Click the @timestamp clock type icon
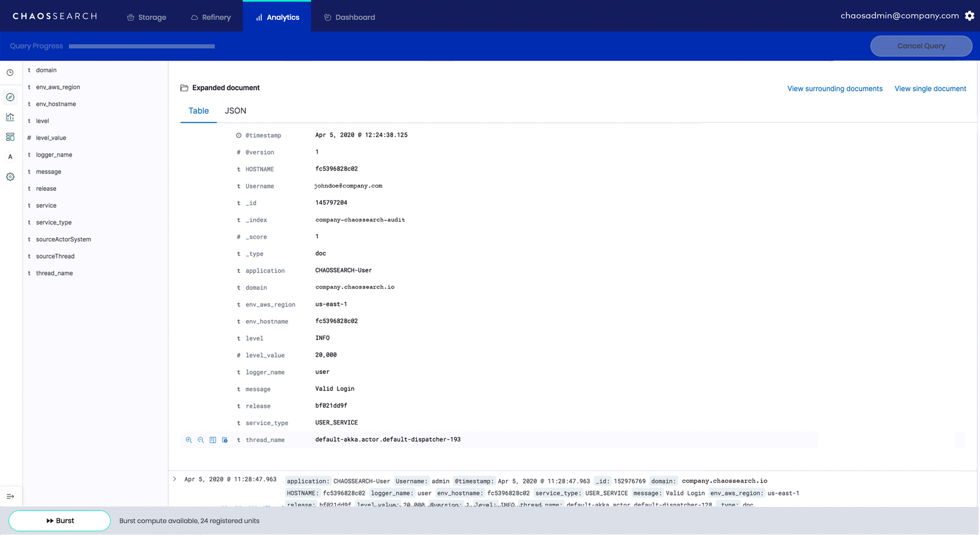Screen dimensions: 980x535 [238, 136]
